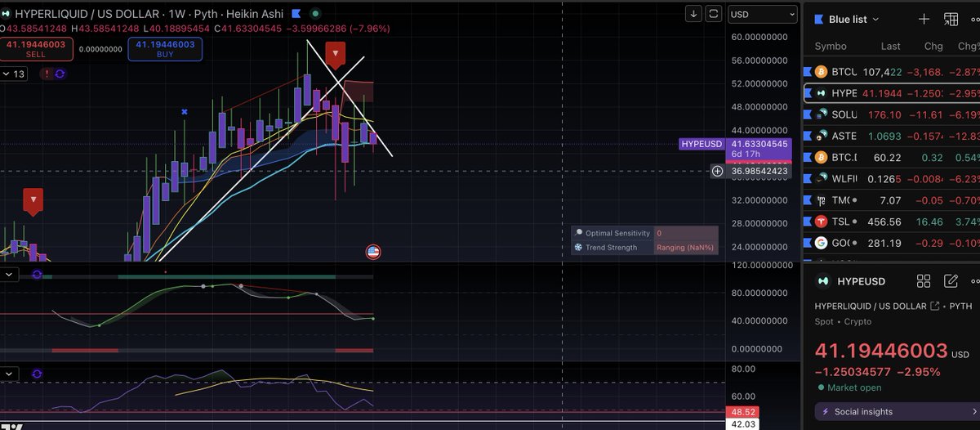Click the HYPEUSD logo in details panel

[x=823, y=281]
